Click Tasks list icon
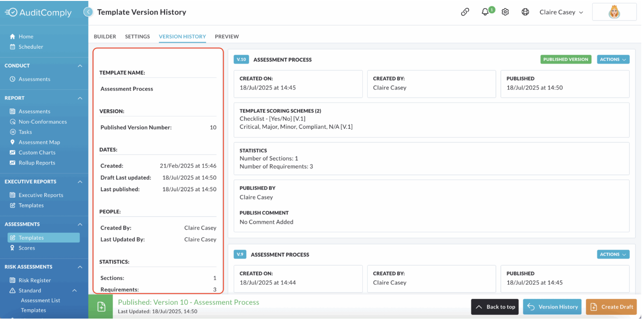Viewport: 644px width, 319px height. click(x=13, y=132)
